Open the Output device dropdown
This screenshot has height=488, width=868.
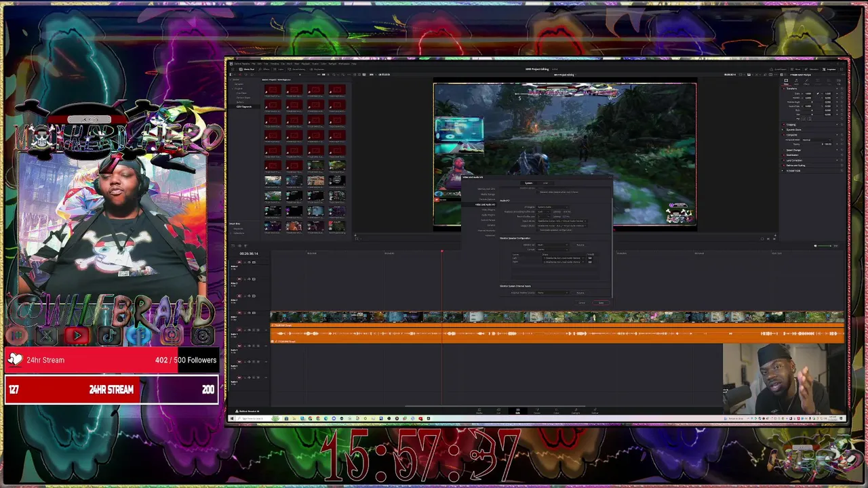[562, 226]
